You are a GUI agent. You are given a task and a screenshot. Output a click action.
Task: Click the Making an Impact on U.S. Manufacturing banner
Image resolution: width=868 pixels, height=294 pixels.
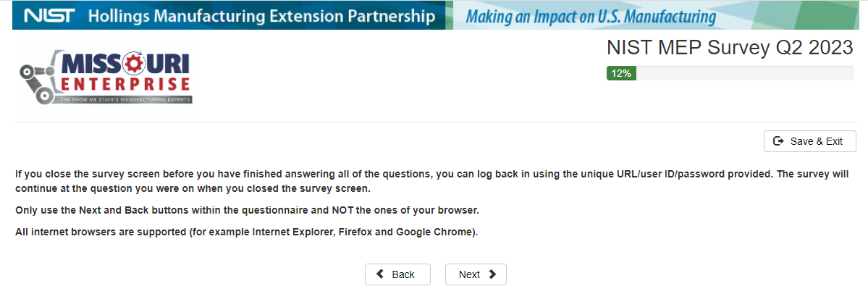coord(591,16)
